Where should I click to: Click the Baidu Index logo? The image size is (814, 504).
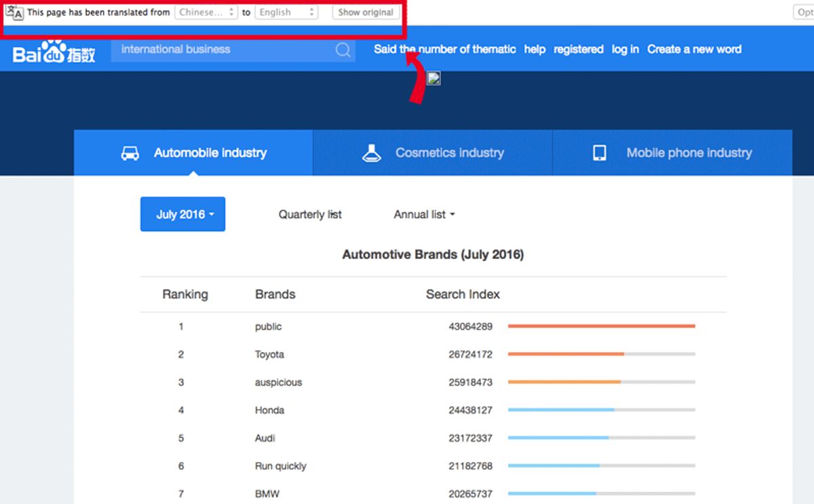click(54, 51)
